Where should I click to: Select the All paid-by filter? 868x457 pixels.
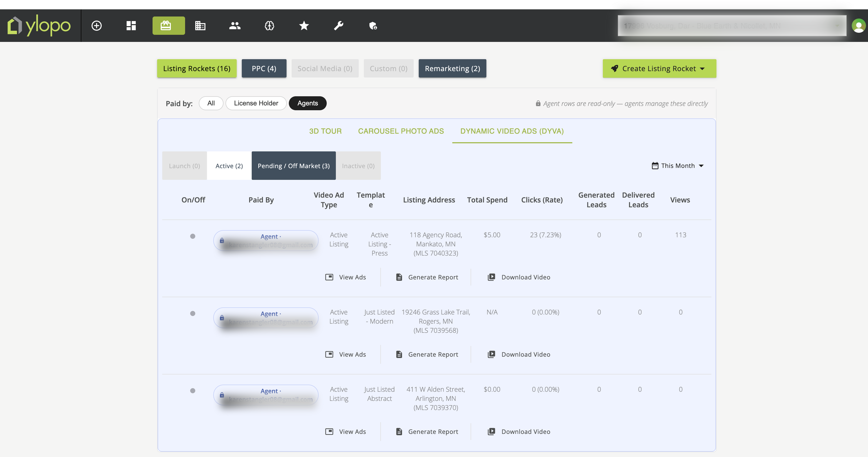211,103
